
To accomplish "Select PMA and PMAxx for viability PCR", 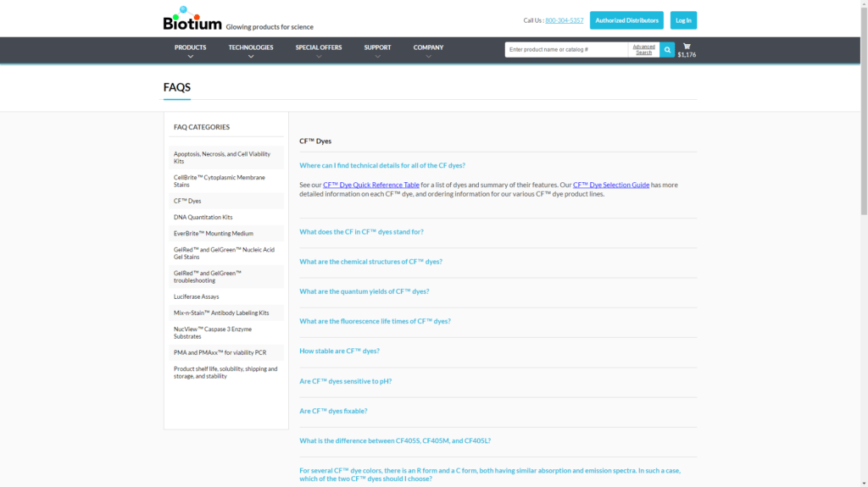I will (225, 352).
